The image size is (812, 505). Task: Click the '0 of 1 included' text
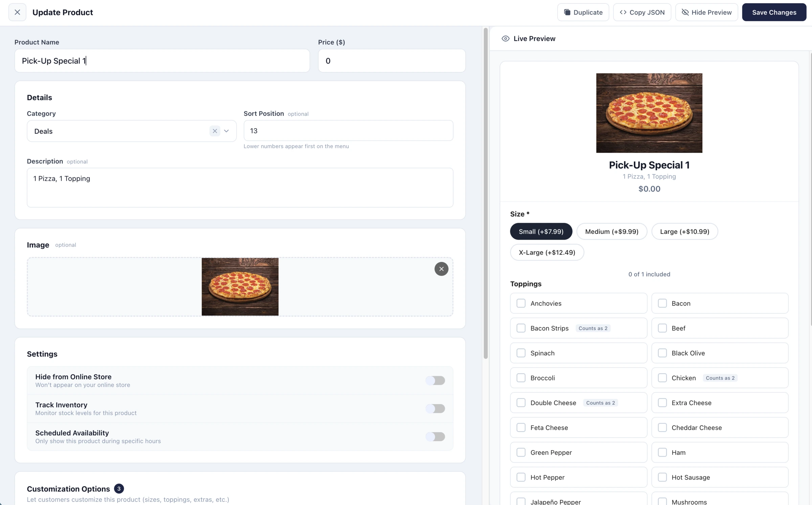649,275
